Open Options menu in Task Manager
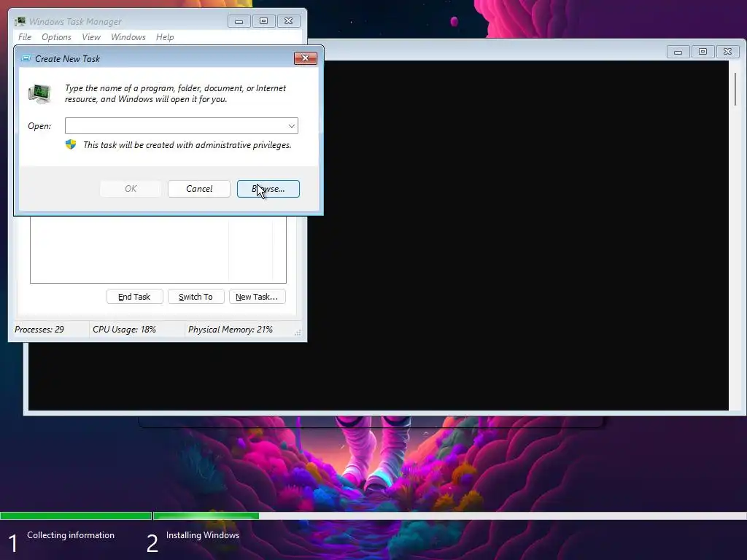The width and height of the screenshot is (747, 560). pyautogui.click(x=56, y=36)
